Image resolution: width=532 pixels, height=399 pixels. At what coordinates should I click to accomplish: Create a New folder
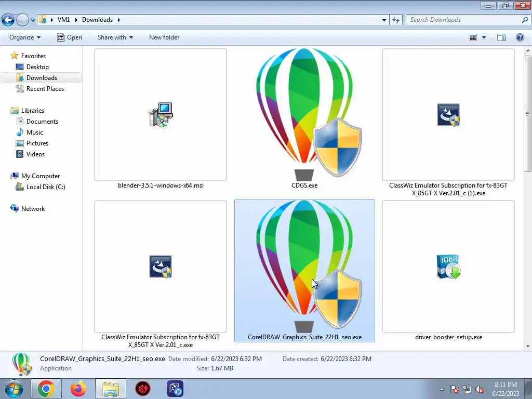coord(164,37)
